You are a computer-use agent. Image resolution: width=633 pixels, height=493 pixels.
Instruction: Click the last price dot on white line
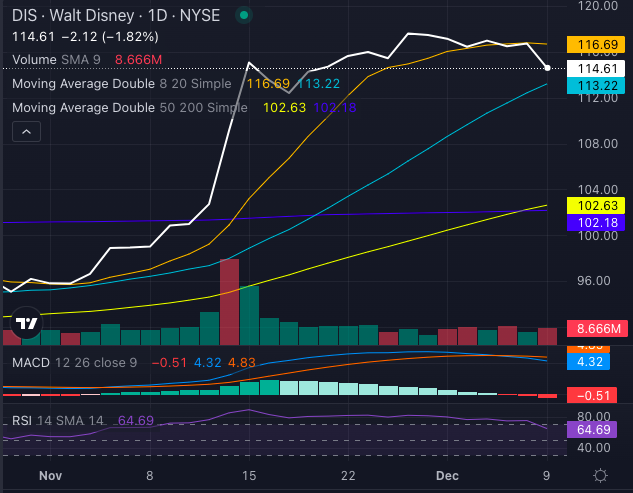click(x=547, y=68)
